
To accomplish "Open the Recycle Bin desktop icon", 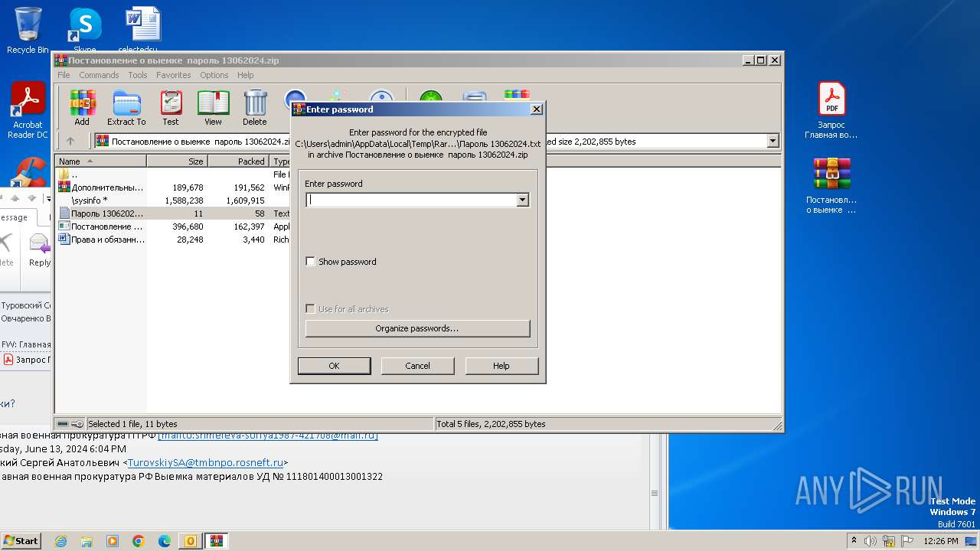I will [28, 31].
